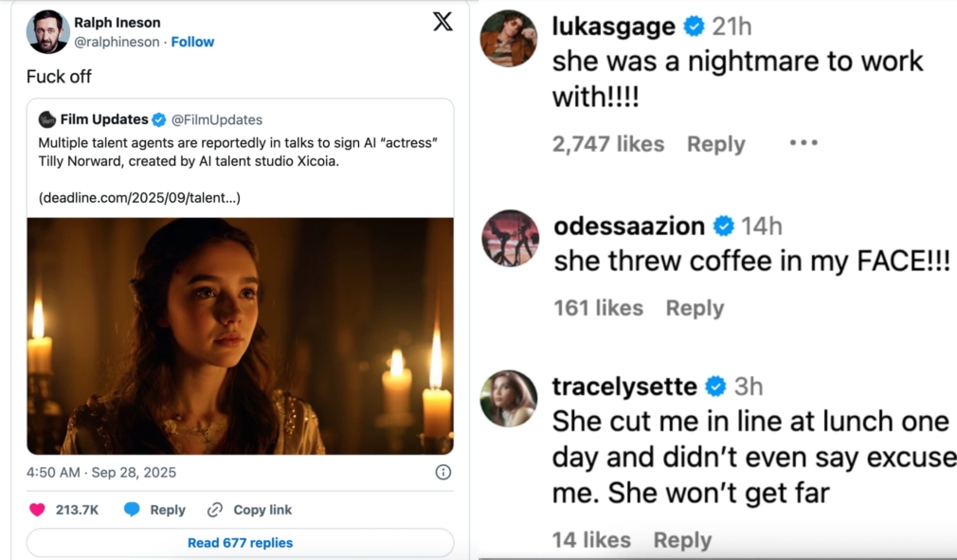This screenshot has width=957, height=560.
Task: Click lukasgage's profile picture
Action: tap(509, 39)
